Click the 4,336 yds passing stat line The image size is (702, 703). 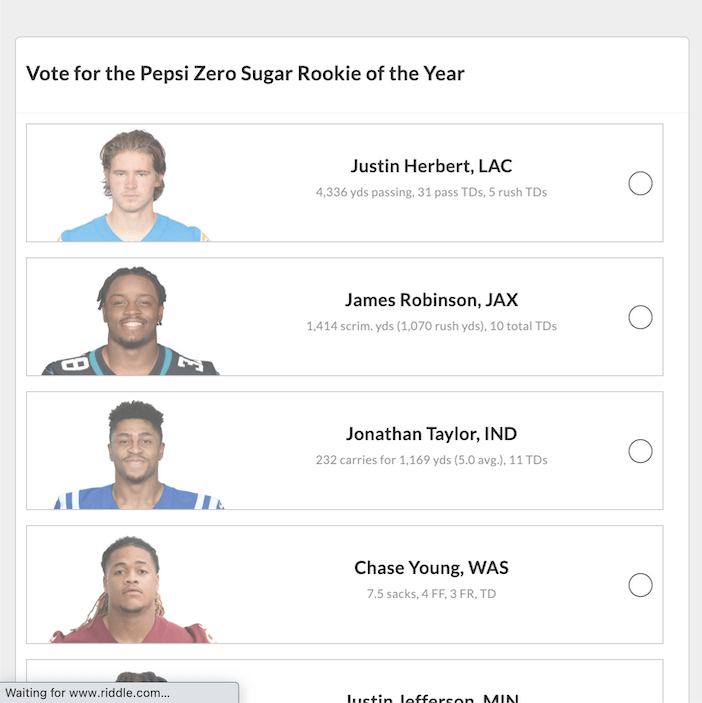click(x=431, y=192)
